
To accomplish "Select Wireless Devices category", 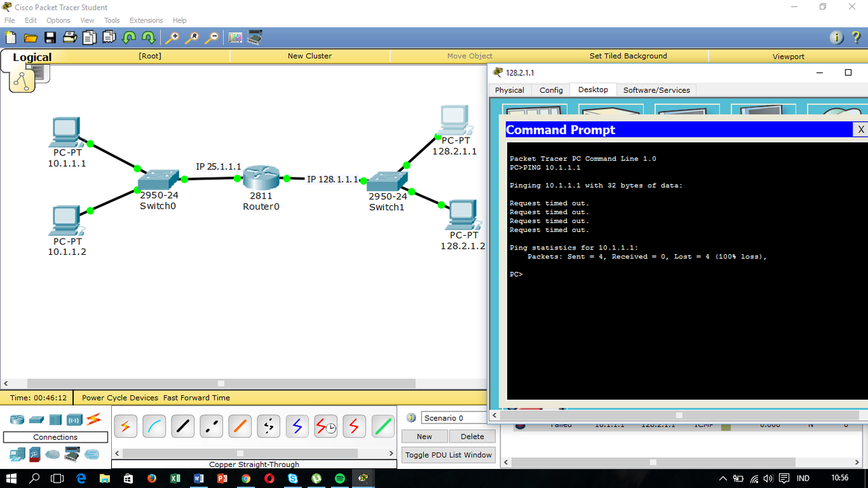I will click(74, 420).
